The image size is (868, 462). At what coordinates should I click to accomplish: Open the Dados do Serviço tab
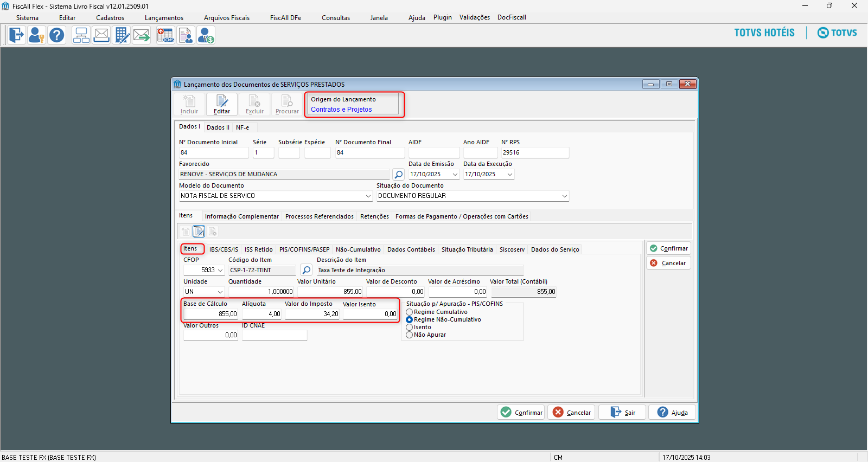[555, 249]
